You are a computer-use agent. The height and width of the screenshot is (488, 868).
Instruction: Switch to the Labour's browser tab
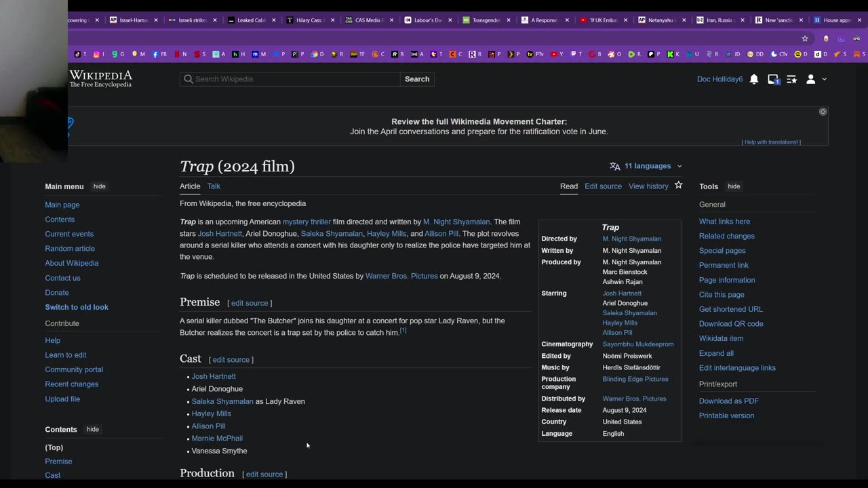(428, 20)
